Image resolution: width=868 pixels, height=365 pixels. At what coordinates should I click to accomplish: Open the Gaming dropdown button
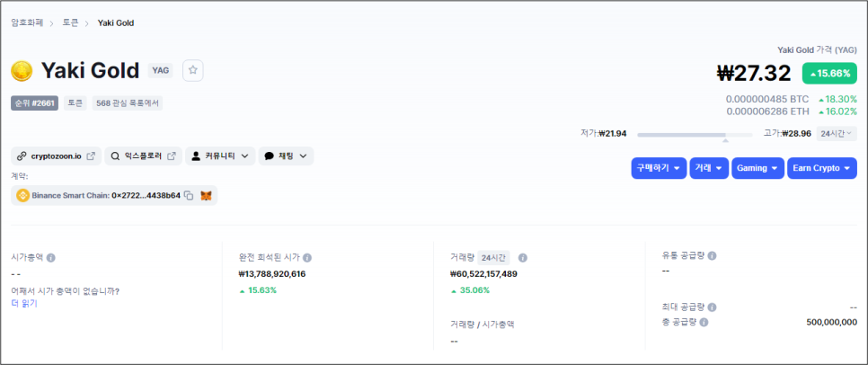click(x=757, y=168)
